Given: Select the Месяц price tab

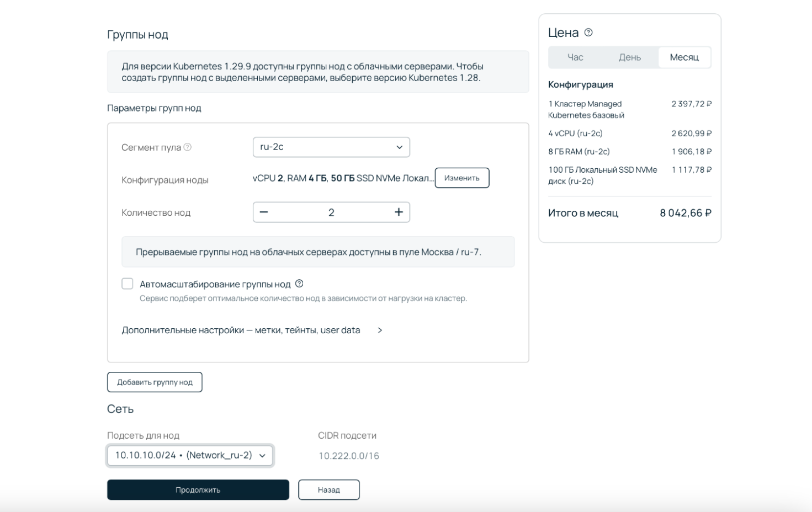Looking at the screenshot, I should (684, 57).
